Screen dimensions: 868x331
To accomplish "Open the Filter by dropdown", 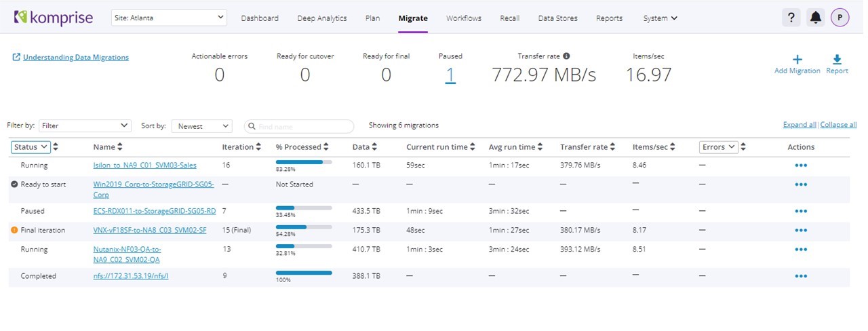I will click(85, 126).
